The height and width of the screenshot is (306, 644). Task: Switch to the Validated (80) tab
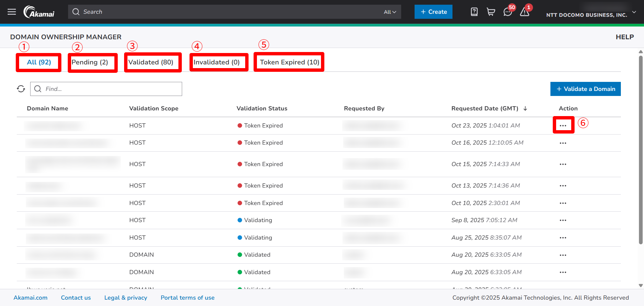(151, 62)
